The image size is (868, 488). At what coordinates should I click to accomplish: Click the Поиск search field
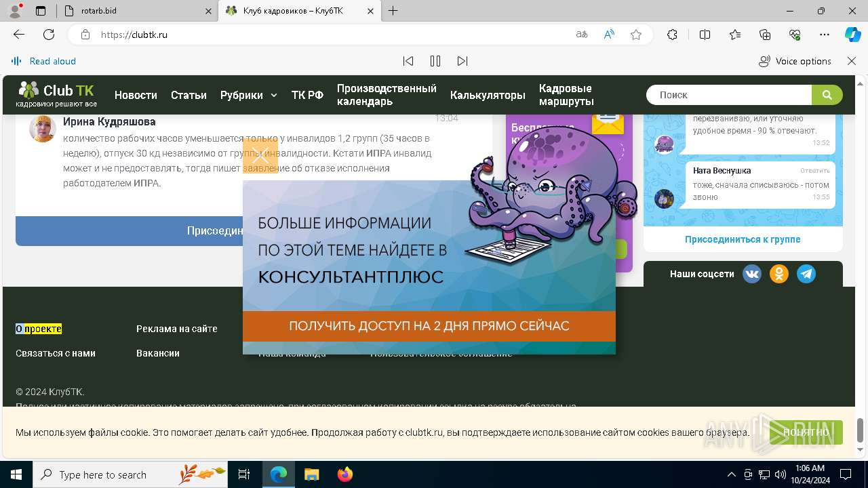point(729,95)
